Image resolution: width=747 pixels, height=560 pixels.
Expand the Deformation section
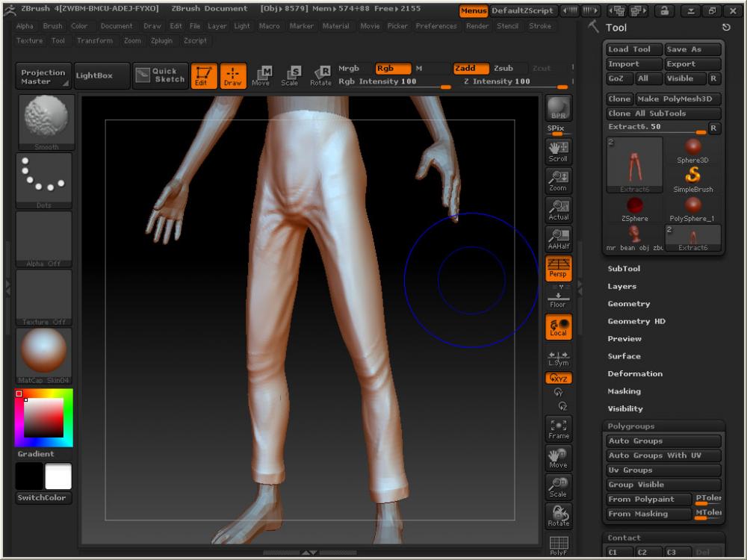(635, 374)
